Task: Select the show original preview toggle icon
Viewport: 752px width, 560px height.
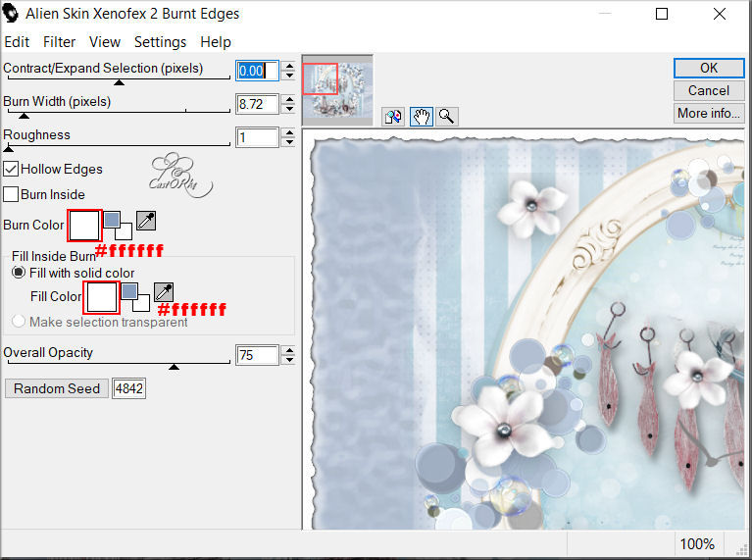Action: [393, 117]
